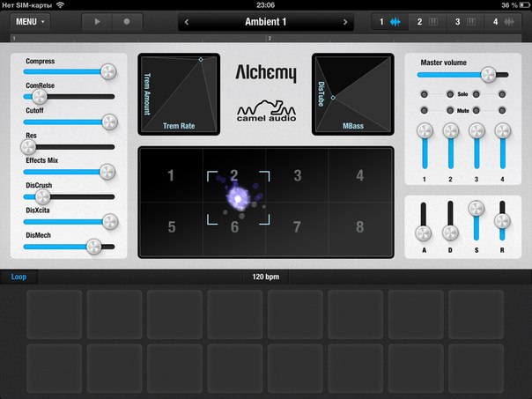532x399 pixels.
Task: Click the Camel Audio logo
Action: pos(266,111)
